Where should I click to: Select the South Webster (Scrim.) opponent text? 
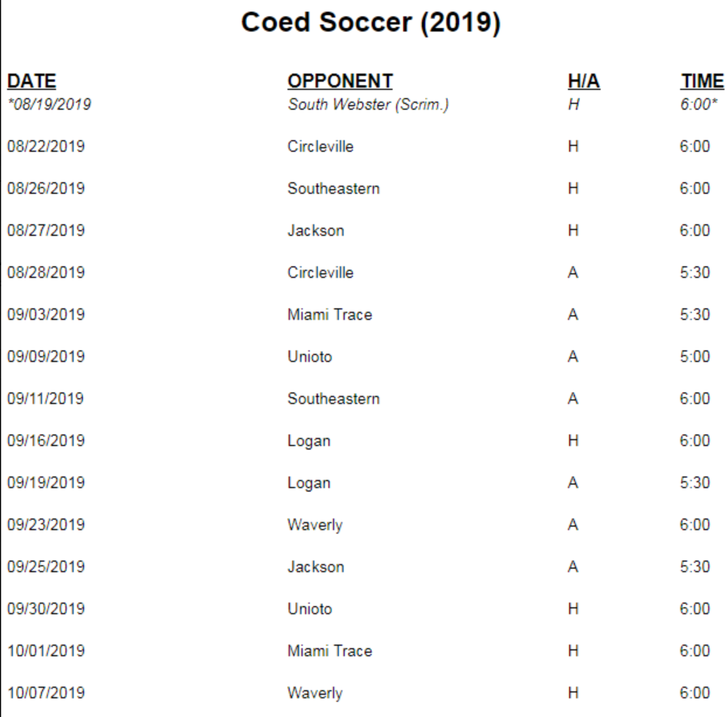(368, 105)
